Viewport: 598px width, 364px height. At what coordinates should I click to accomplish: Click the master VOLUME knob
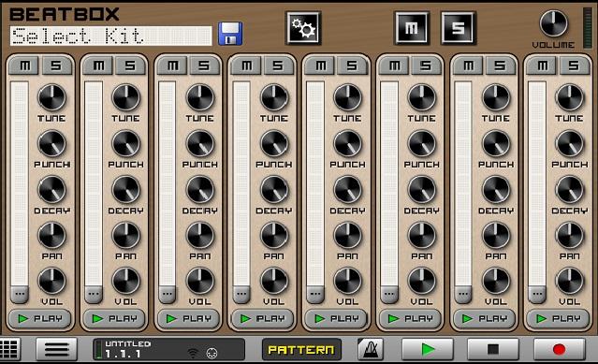(553, 23)
